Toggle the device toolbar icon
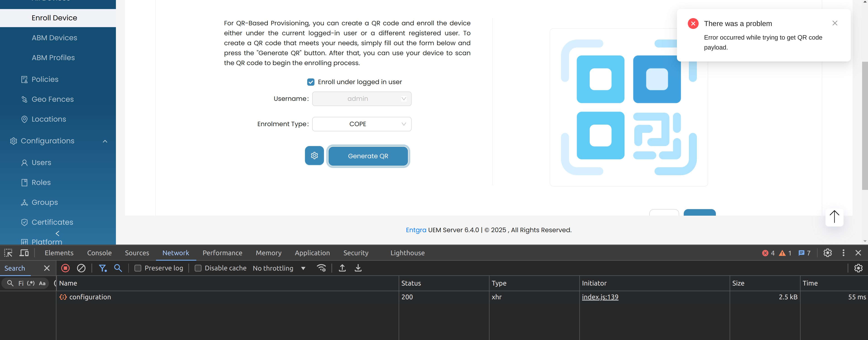This screenshot has height=340, width=868. pyautogui.click(x=24, y=253)
